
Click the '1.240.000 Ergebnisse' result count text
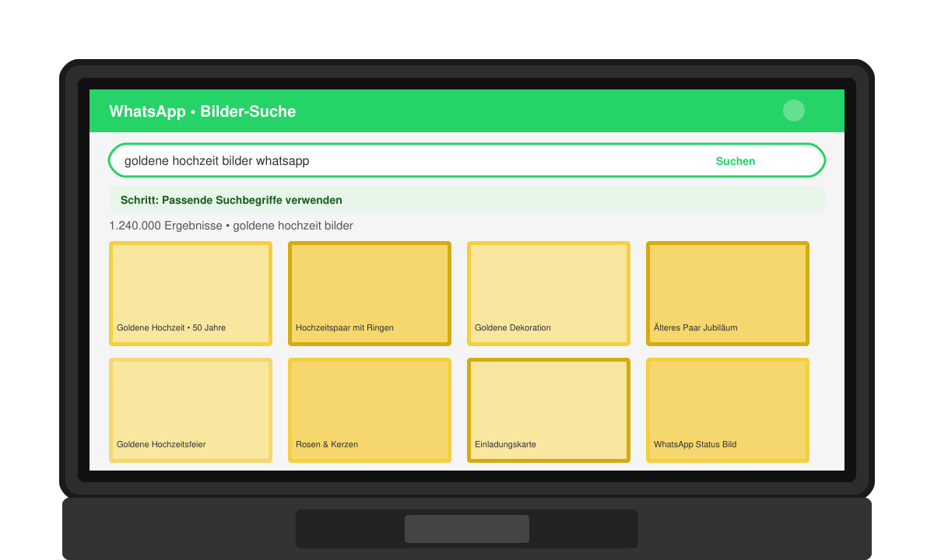pos(164,226)
